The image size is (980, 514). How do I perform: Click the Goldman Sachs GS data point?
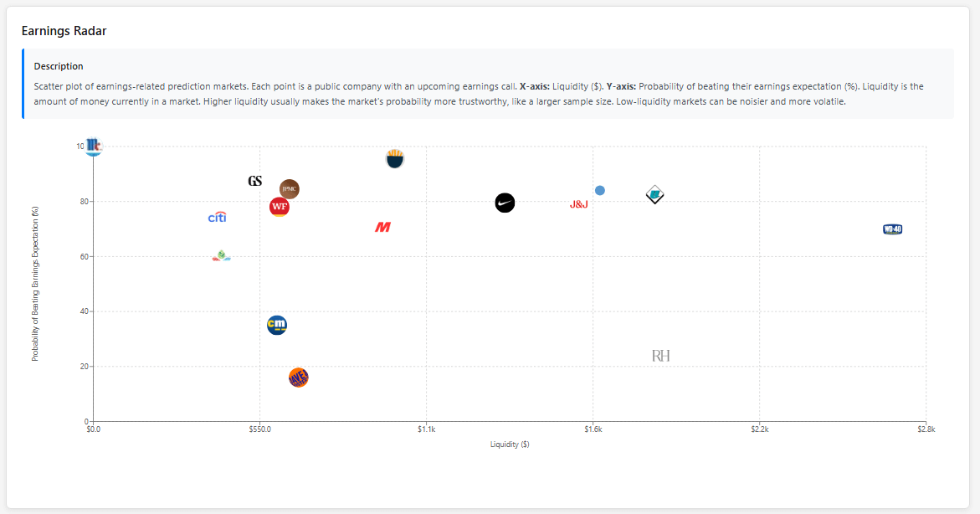click(x=255, y=181)
